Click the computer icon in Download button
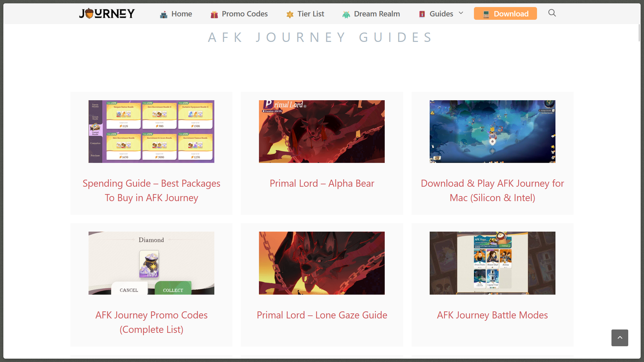 coord(486,14)
